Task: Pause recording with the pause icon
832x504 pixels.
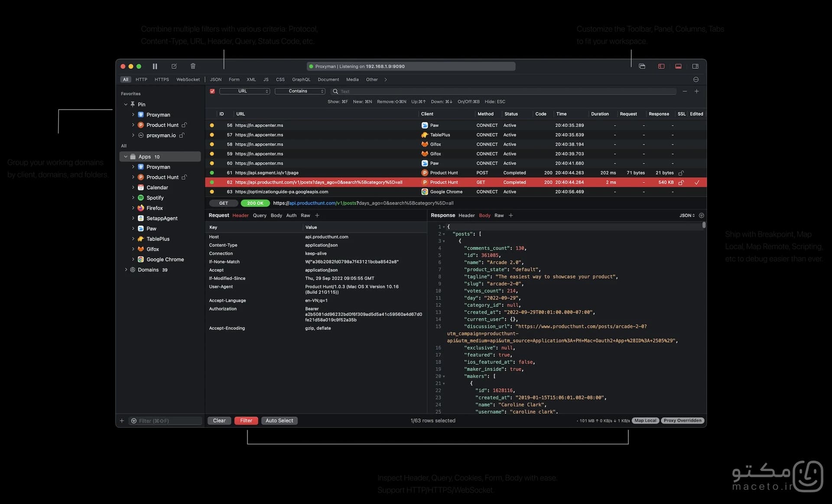Action: [155, 66]
